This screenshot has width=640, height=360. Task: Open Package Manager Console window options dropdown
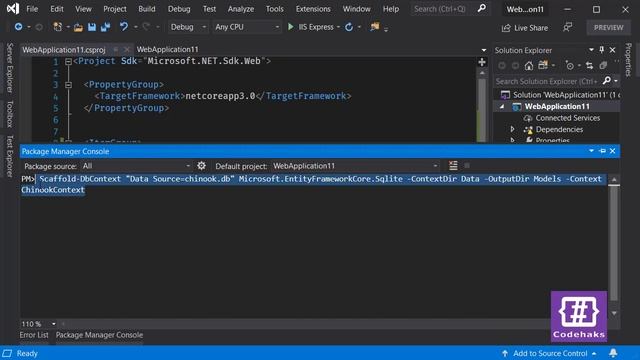tap(591, 151)
